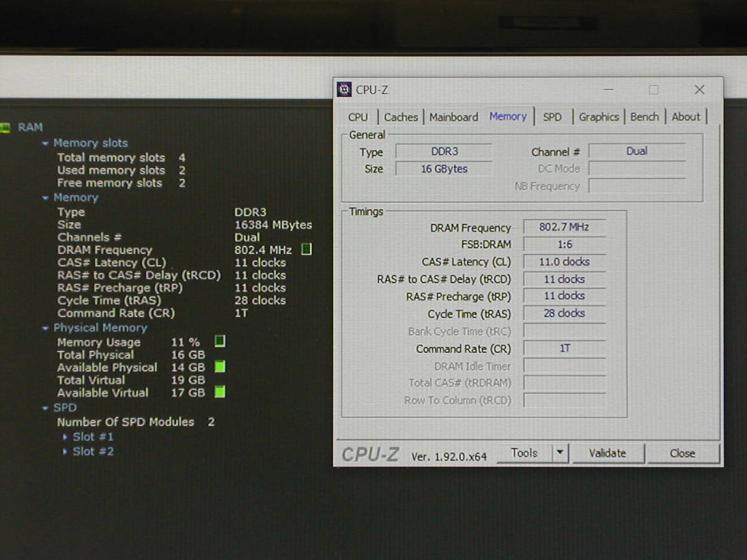
Task: Click the RAS# Precharge (tRP) field in CPU-Z
Action: point(565,296)
